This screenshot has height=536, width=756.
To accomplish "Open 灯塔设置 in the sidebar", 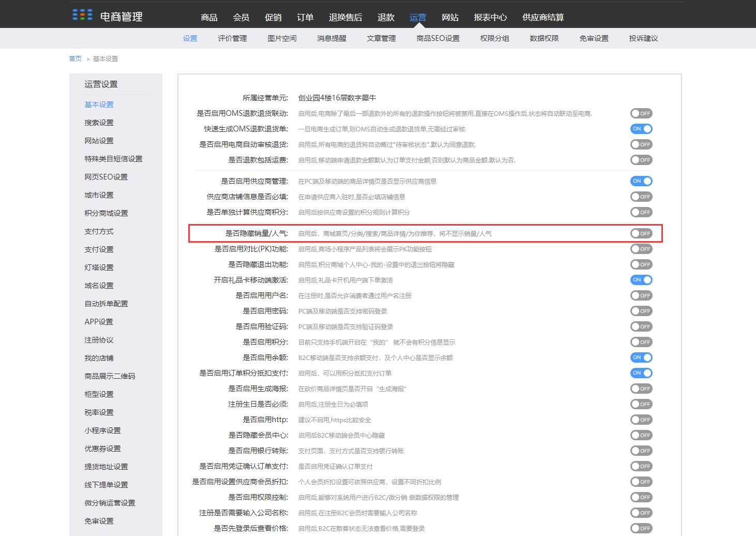I will click(99, 267).
